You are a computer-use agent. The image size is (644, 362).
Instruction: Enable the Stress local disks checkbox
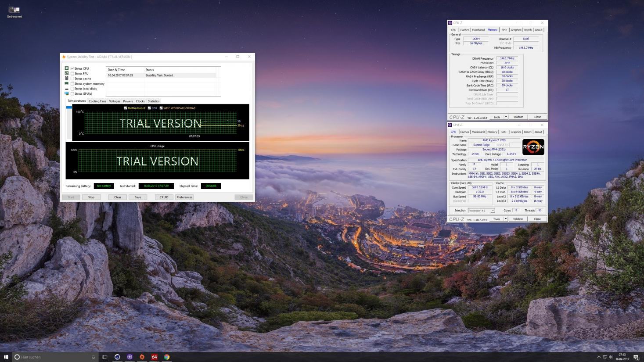72,89
